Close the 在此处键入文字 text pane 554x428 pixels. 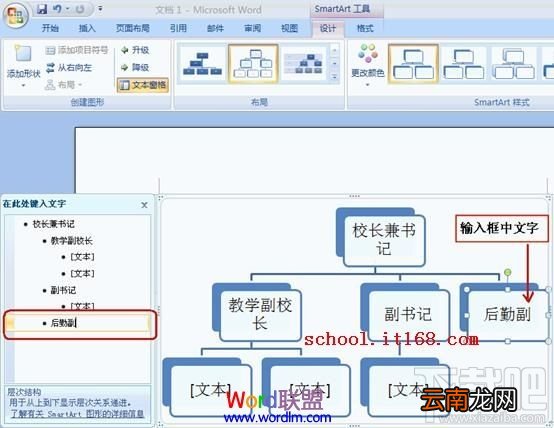144,205
